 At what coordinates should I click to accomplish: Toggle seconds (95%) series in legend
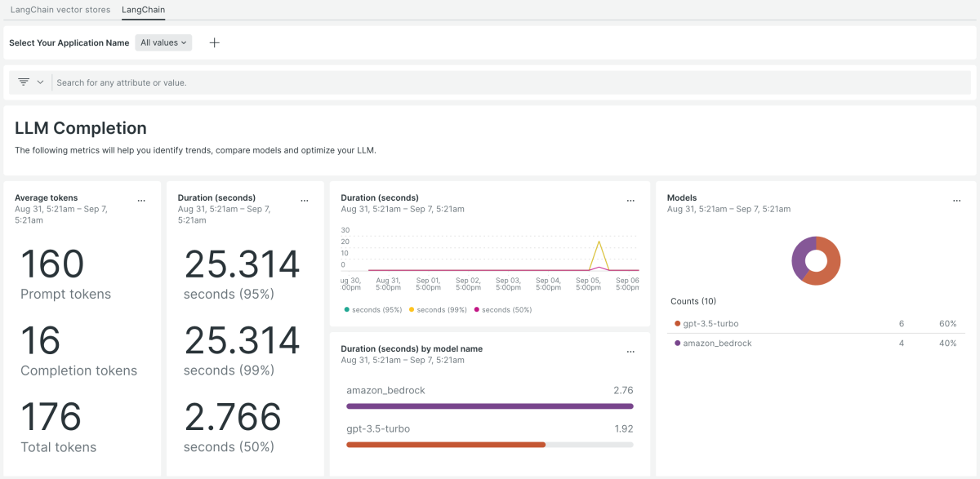[x=373, y=310]
